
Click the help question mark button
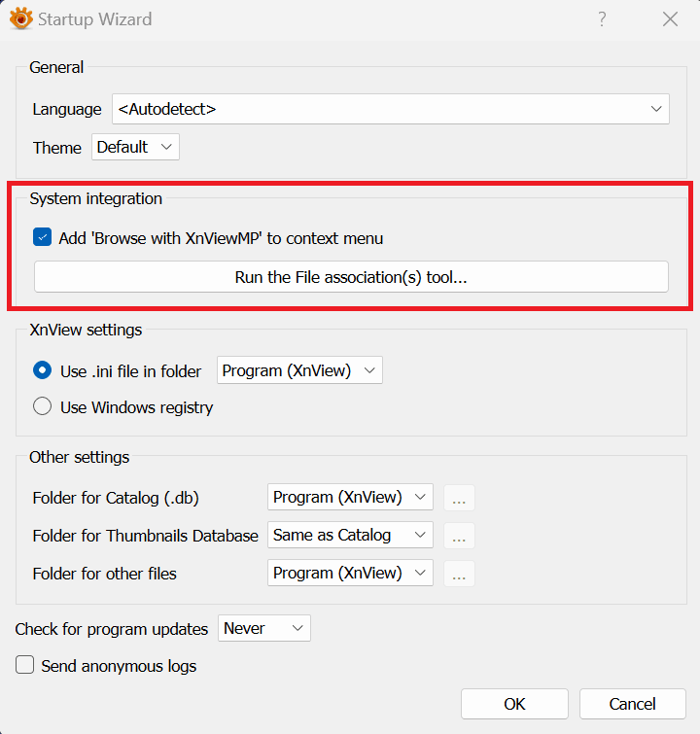click(602, 18)
